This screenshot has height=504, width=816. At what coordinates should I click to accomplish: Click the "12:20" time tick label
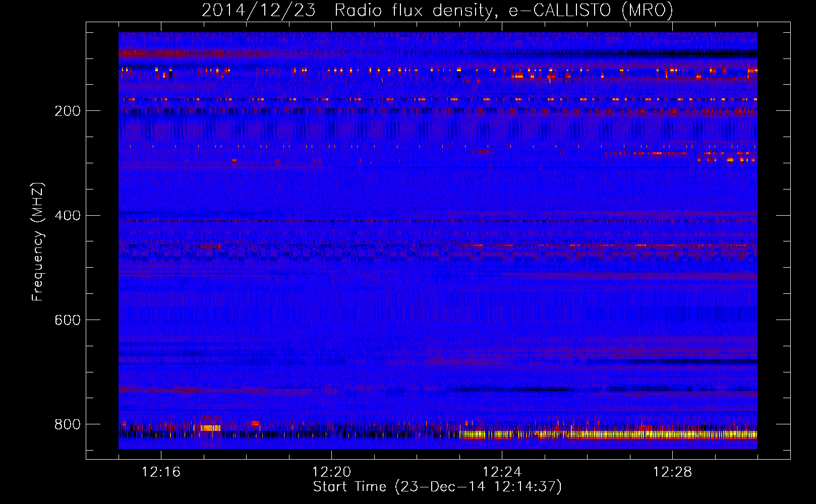[x=331, y=472]
